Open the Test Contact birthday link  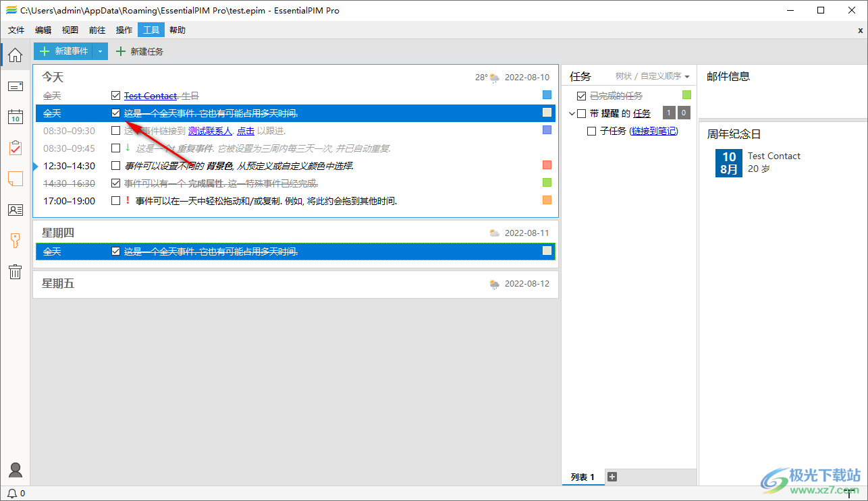151,96
